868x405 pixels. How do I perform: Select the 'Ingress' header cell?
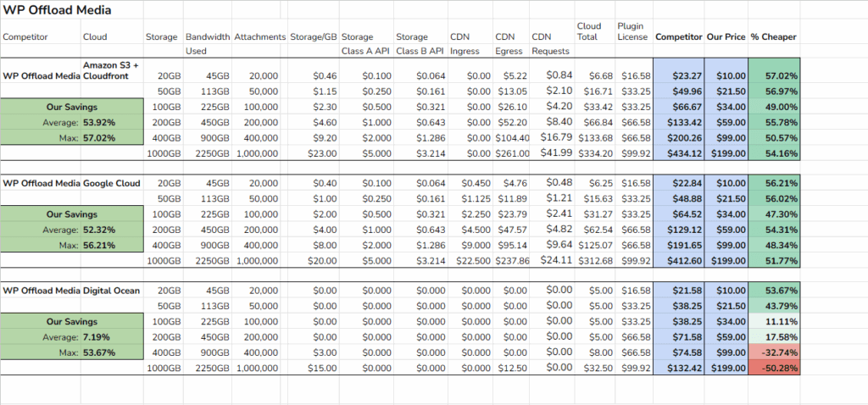[x=470, y=51]
